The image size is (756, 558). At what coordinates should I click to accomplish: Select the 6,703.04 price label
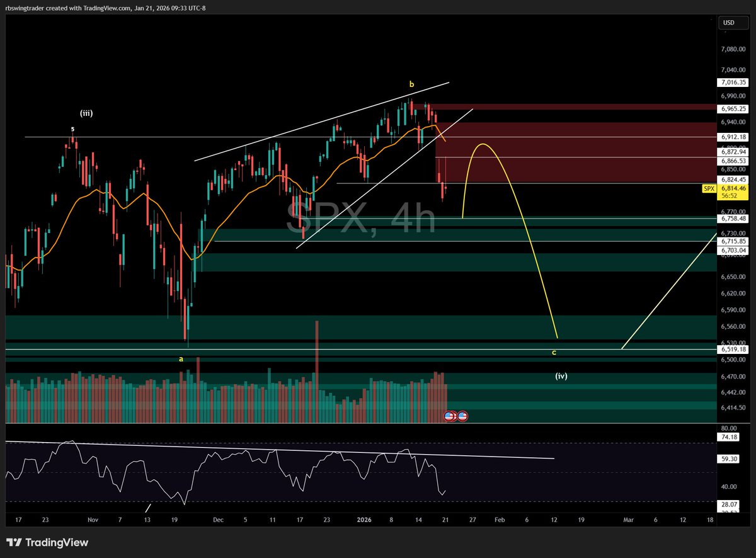click(733, 250)
